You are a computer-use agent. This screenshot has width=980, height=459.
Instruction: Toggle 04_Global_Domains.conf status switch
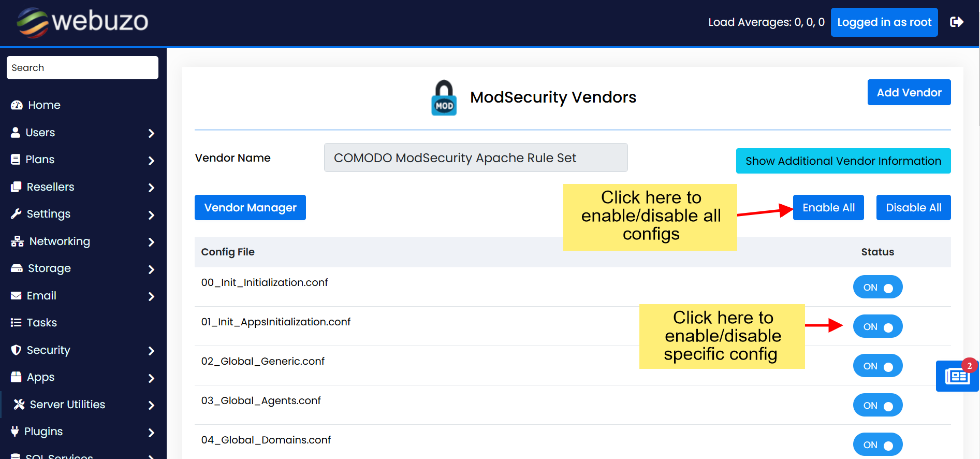878,444
